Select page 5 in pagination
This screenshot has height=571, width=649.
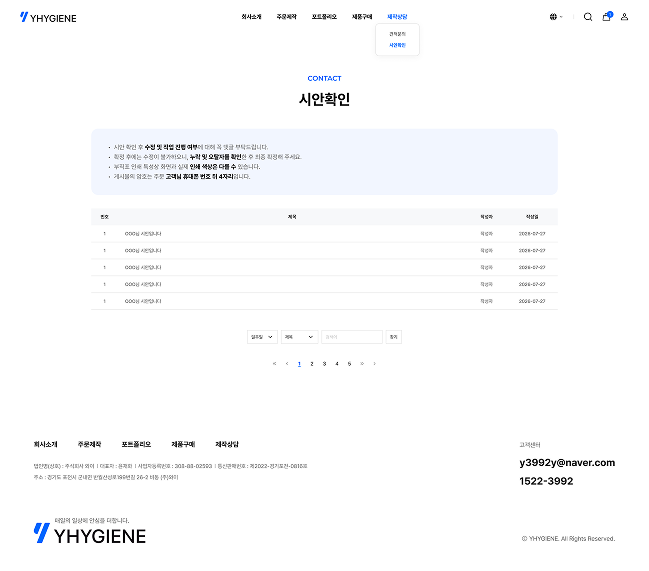pyautogui.click(x=349, y=364)
